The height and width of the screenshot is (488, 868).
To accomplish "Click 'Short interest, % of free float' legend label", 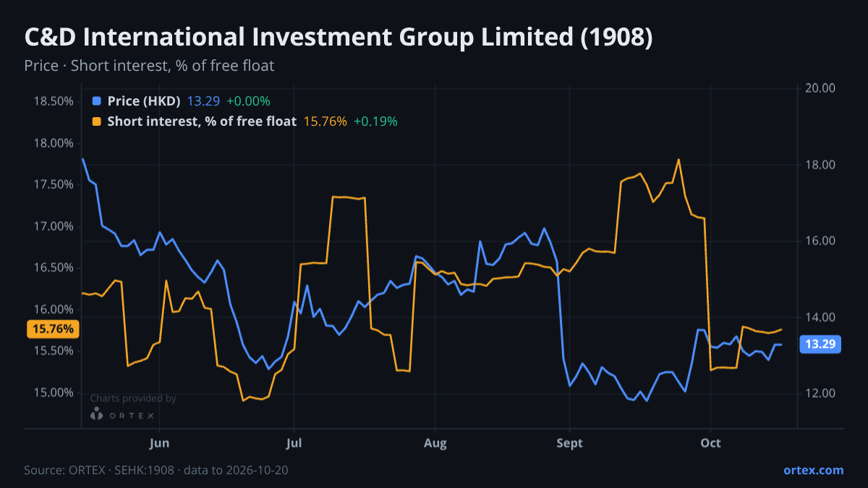I will point(202,121).
